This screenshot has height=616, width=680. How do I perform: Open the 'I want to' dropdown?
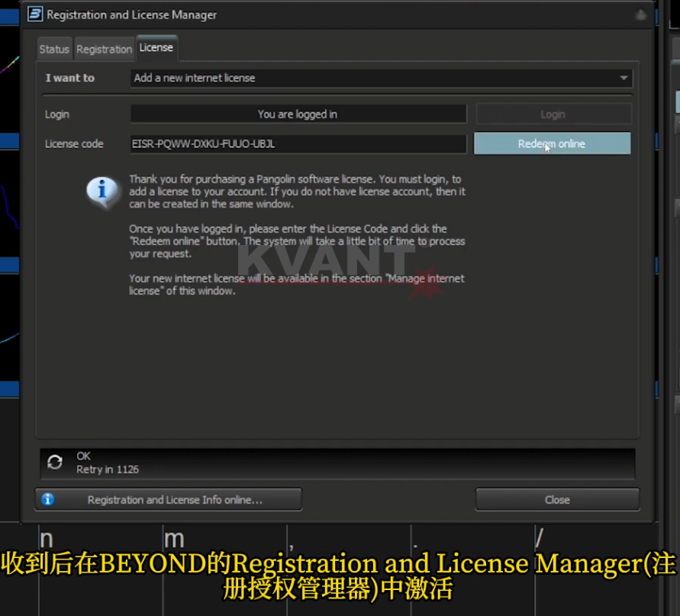(381, 78)
